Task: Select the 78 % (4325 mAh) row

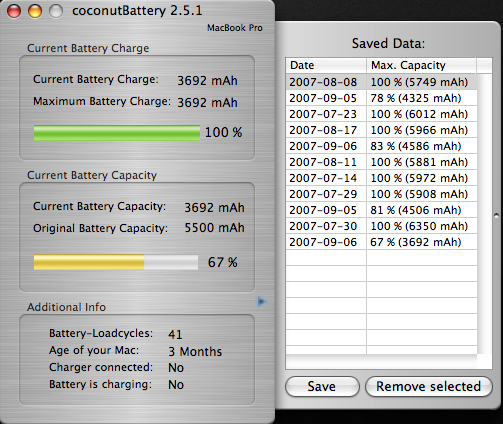Action: [381, 98]
